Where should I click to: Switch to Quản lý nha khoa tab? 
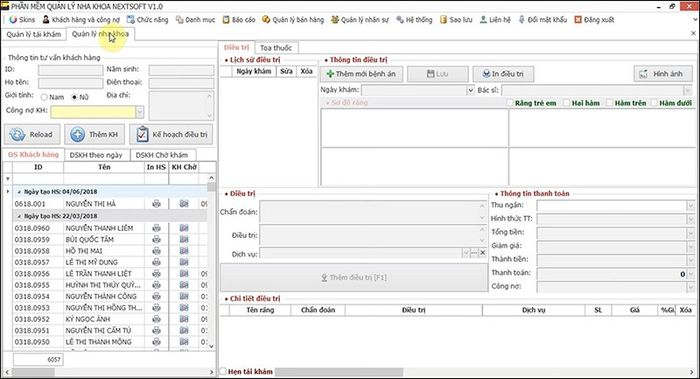(100, 34)
